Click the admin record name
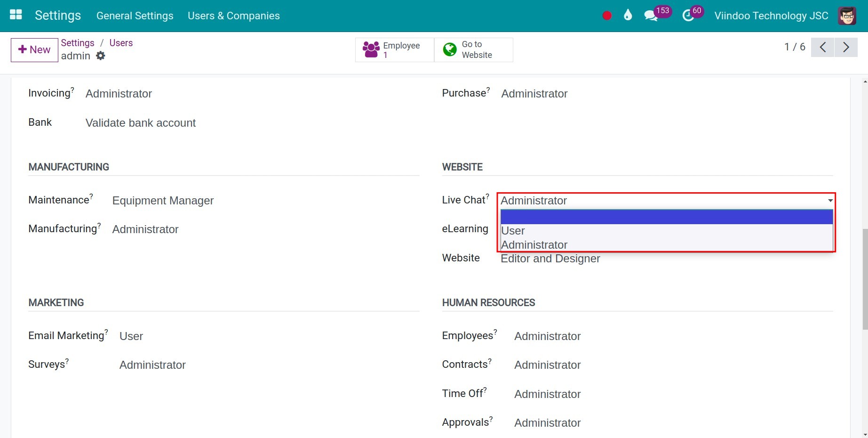 pos(76,56)
